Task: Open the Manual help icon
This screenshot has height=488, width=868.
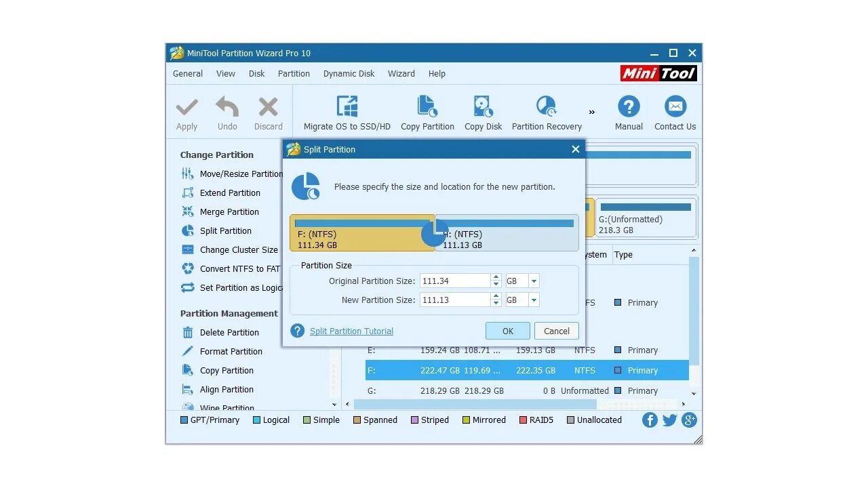Action: [629, 107]
